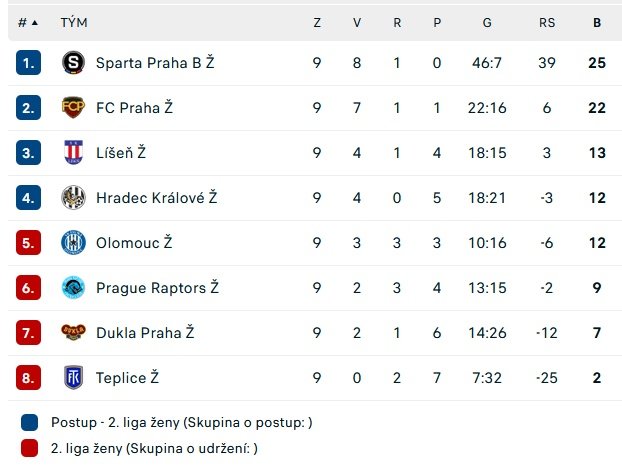Open the Sparta Praha B Ž team link

coord(155,62)
